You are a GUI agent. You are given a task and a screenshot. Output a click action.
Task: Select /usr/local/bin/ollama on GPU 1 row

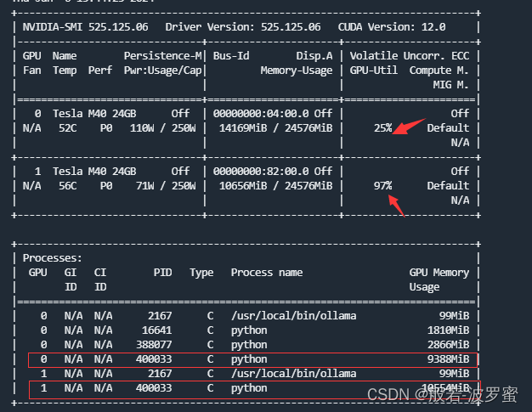[294, 374]
